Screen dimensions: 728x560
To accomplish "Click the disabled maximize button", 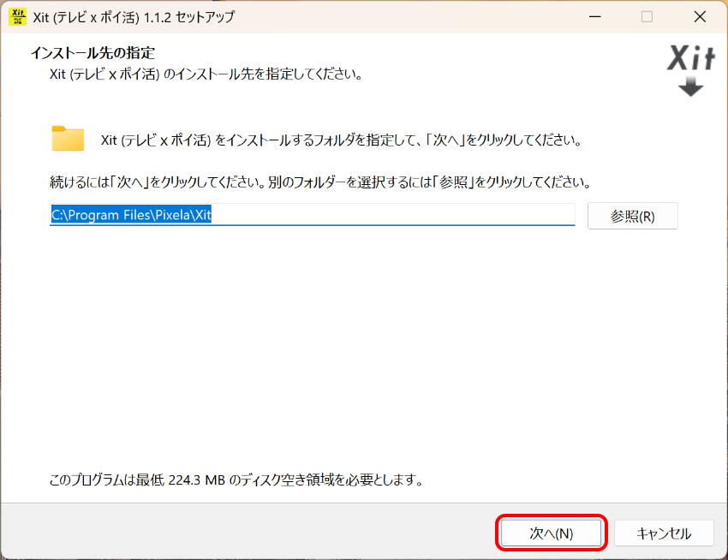I will [x=647, y=17].
